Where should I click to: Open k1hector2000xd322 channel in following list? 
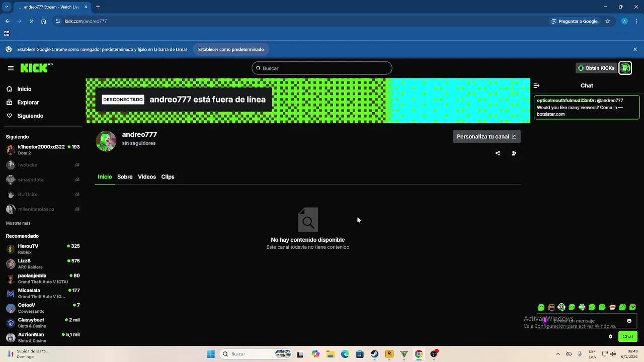(x=43, y=150)
